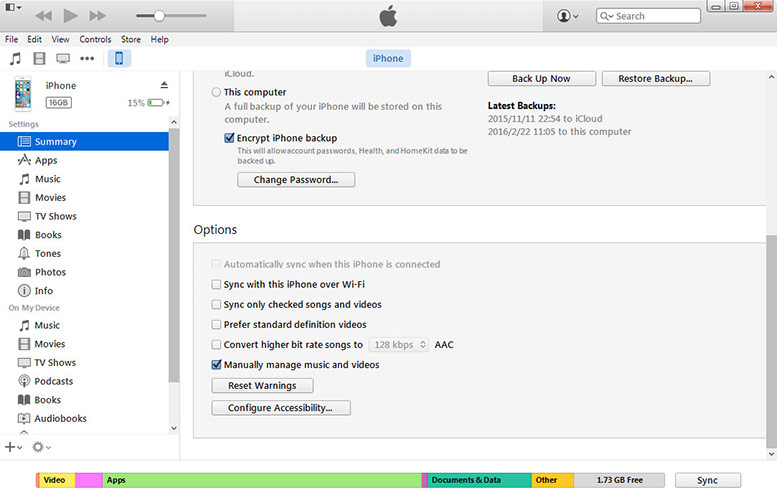Skip to previous track with rewind button
777x500 pixels.
tap(44, 16)
